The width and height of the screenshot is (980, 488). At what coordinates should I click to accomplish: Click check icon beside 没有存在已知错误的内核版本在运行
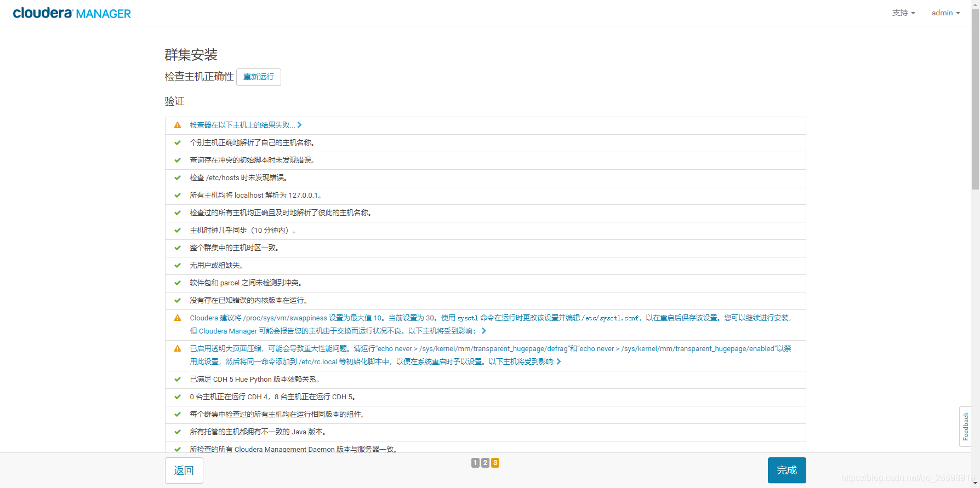[x=178, y=301]
